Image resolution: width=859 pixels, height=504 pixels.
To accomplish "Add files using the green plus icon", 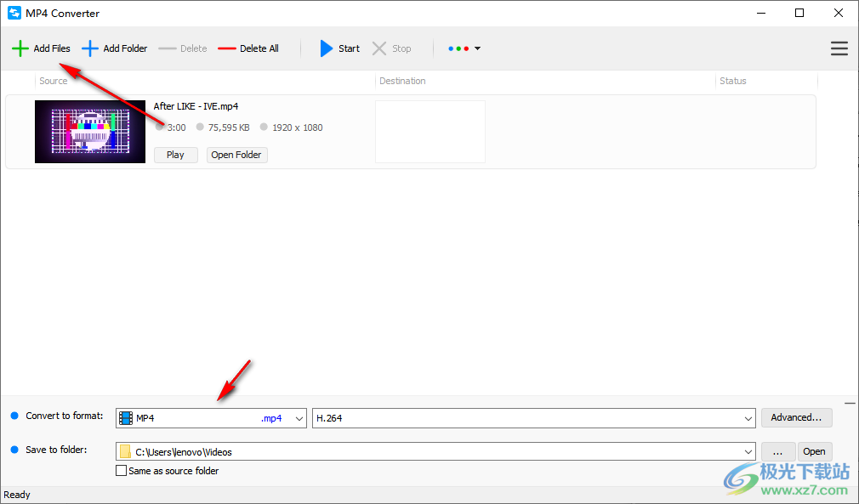I will [x=20, y=48].
